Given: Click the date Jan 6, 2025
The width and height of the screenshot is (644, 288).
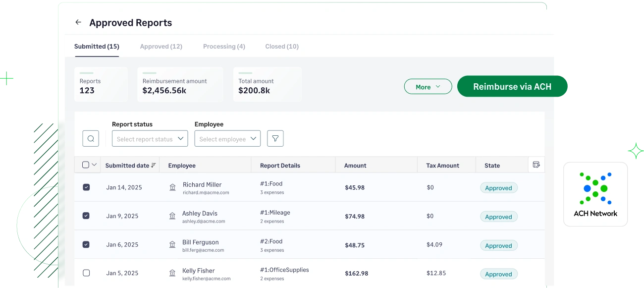Looking at the screenshot, I should click(x=122, y=244).
